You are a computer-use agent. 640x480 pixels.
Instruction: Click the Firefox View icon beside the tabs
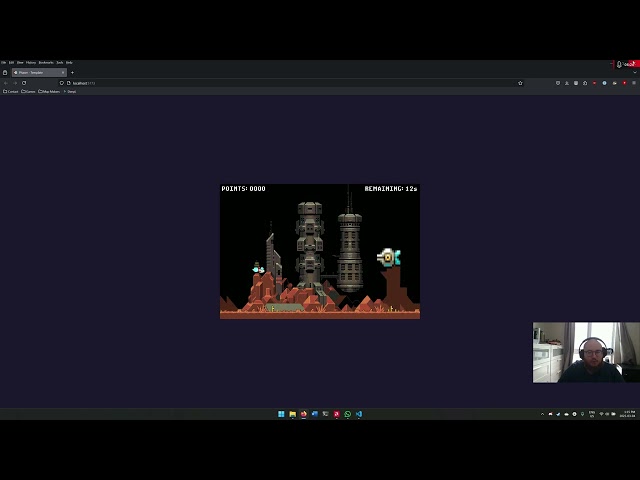click(5, 72)
